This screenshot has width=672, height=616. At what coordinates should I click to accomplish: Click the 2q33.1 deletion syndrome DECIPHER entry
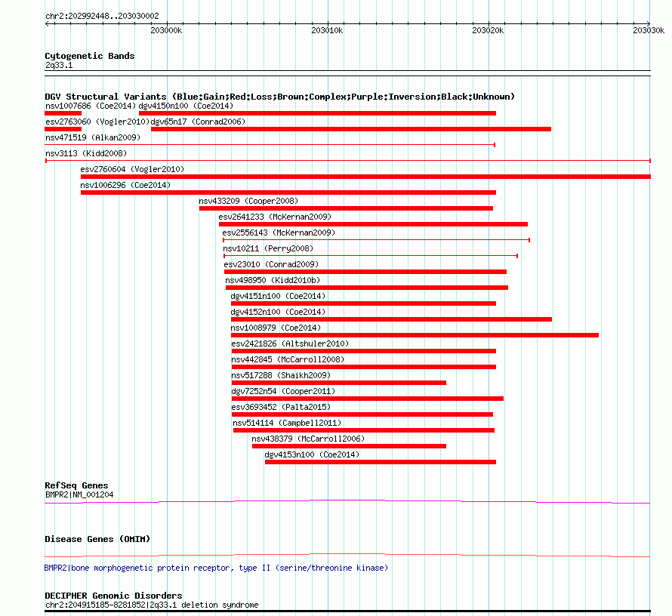152,605
